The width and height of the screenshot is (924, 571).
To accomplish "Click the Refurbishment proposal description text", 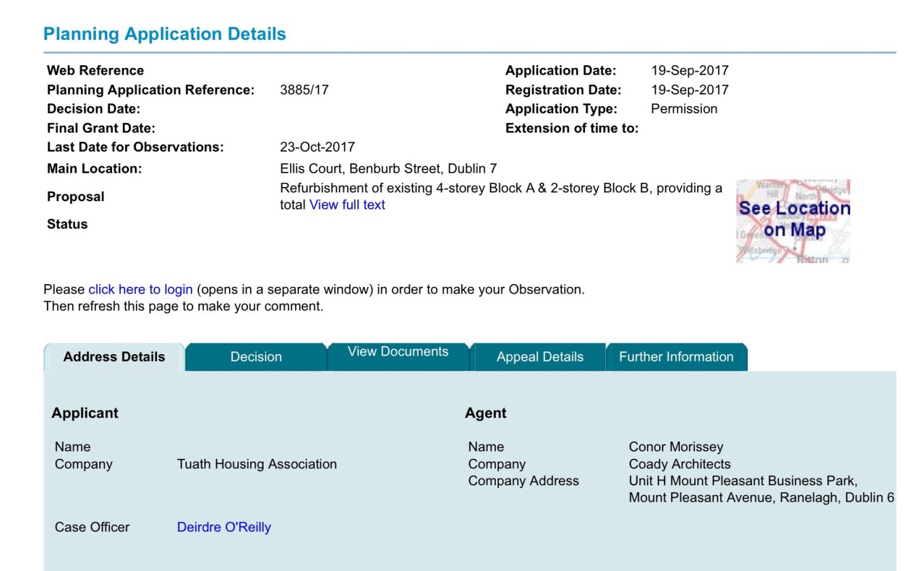I will click(501, 188).
